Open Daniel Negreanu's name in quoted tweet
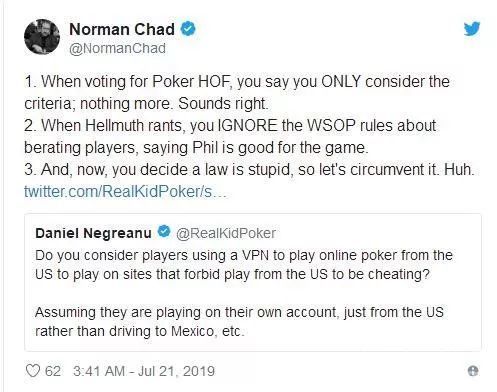 (x=93, y=233)
